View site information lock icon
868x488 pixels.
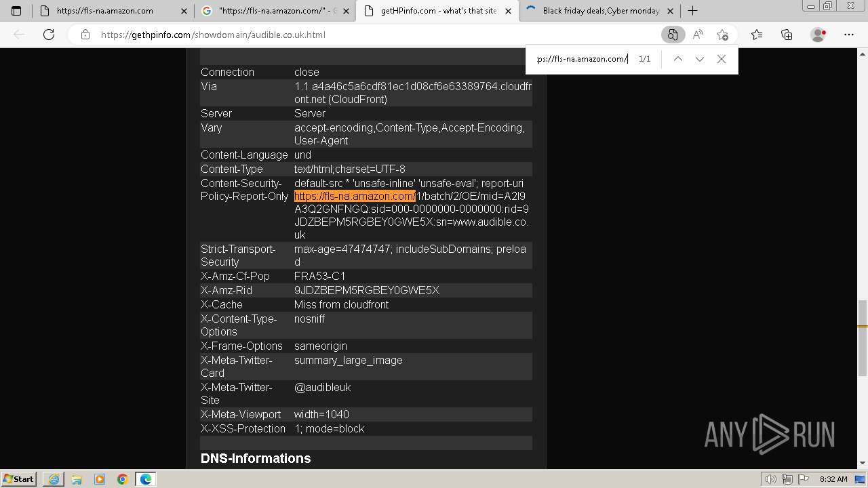tap(85, 35)
